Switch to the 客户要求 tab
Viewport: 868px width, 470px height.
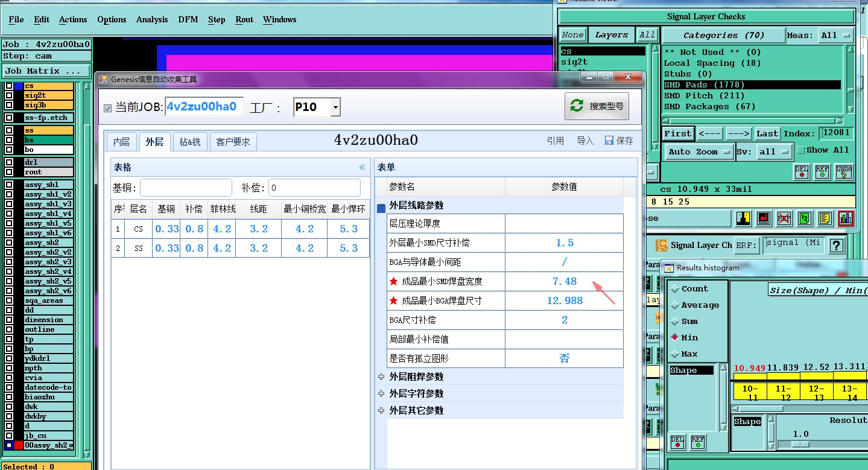(x=233, y=142)
